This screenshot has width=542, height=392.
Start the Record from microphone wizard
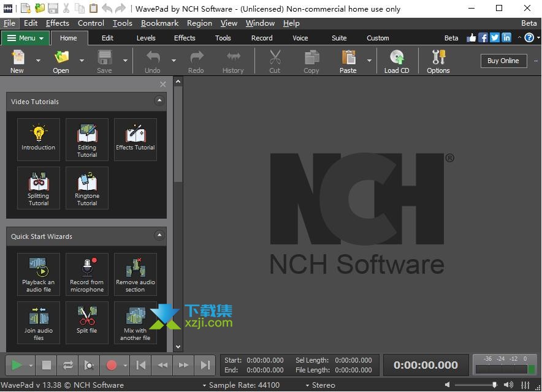pos(87,274)
